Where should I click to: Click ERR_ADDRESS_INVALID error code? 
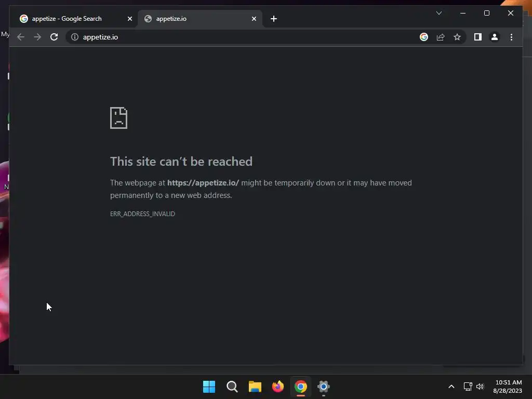tap(142, 214)
